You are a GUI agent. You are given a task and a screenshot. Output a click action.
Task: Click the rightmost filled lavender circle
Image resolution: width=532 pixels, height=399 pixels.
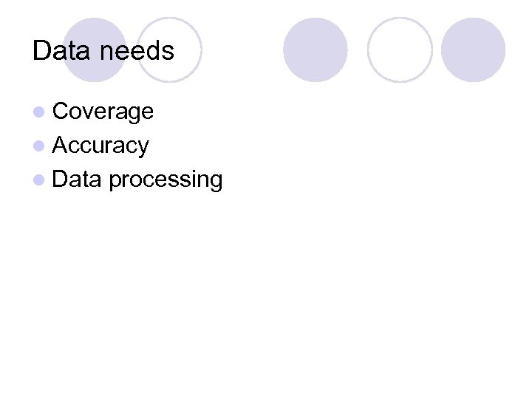[474, 50]
